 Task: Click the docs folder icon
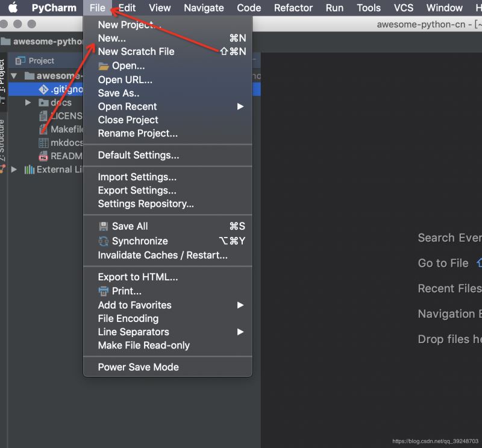click(43, 103)
